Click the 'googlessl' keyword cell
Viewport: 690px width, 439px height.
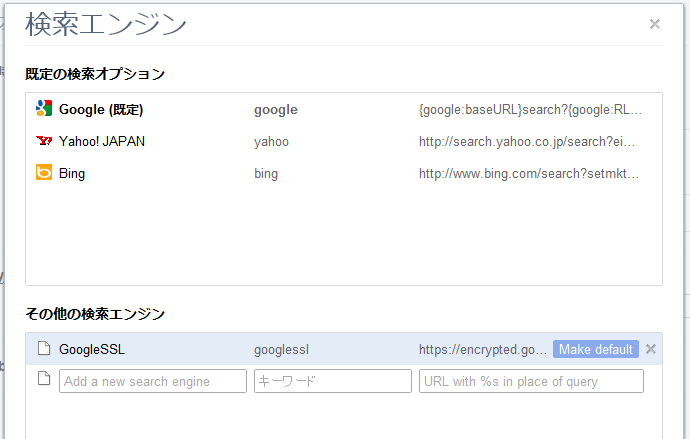[x=281, y=350]
